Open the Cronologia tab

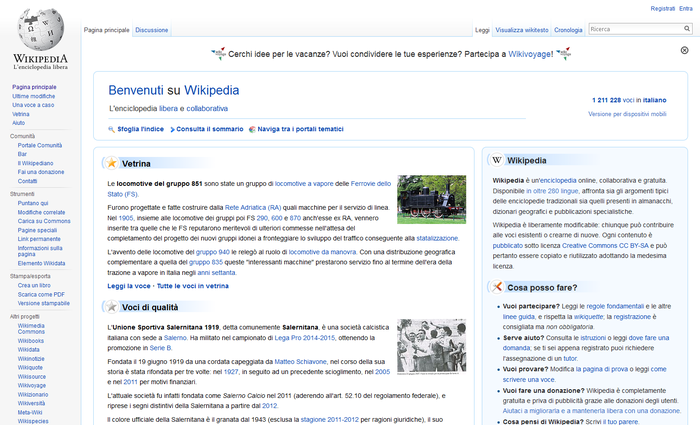click(x=568, y=30)
